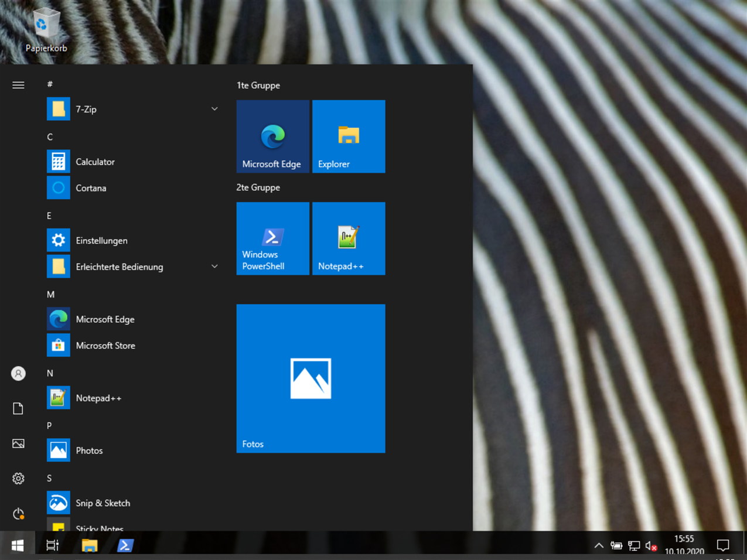This screenshot has height=560, width=747.
Task: Open the 7-Zip folder icon
Action: pos(58,109)
